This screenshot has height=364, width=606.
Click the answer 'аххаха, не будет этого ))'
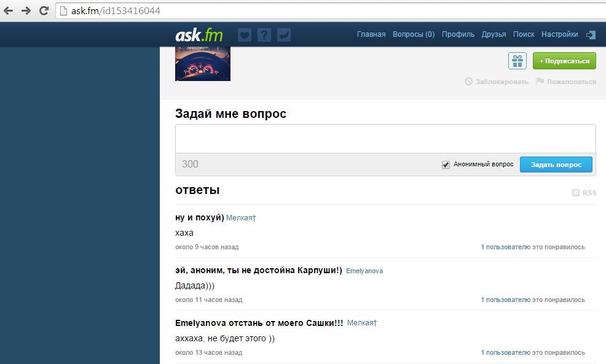(x=225, y=338)
